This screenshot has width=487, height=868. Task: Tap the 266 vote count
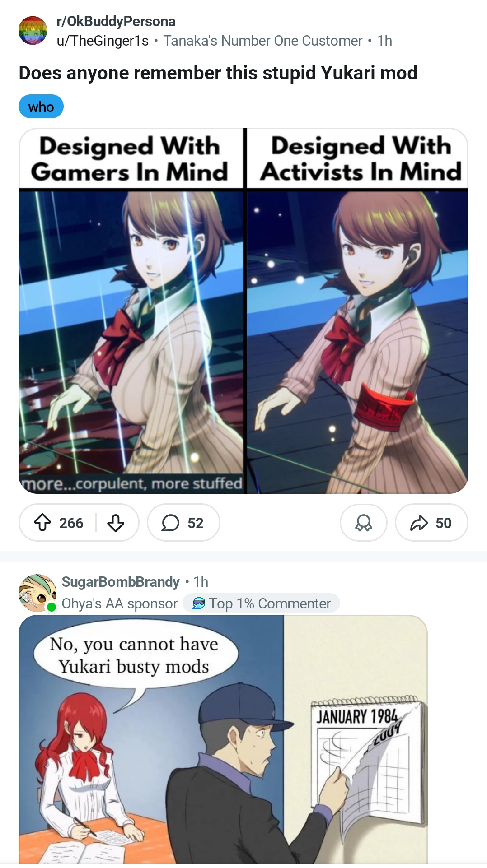pyautogui.click(x=71, y=523)
